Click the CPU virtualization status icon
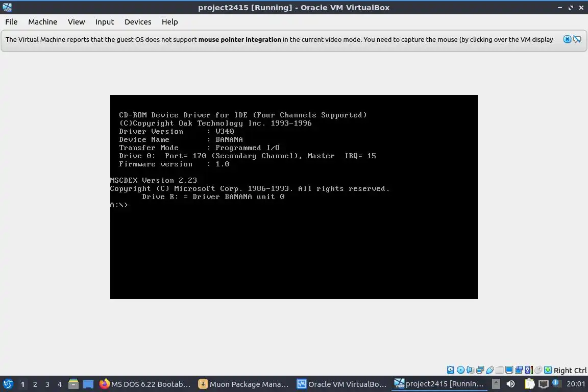The height and width of the screenshot is (392, 588). pos(529,370)
